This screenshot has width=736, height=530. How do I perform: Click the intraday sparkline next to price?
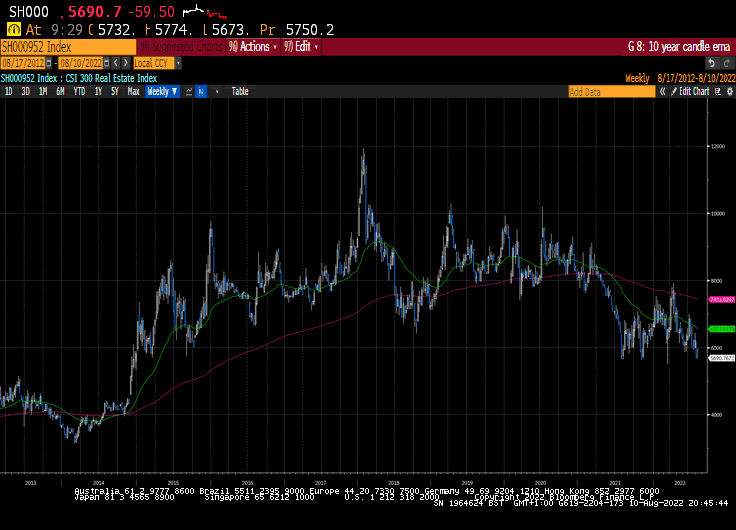click(204, 12)
